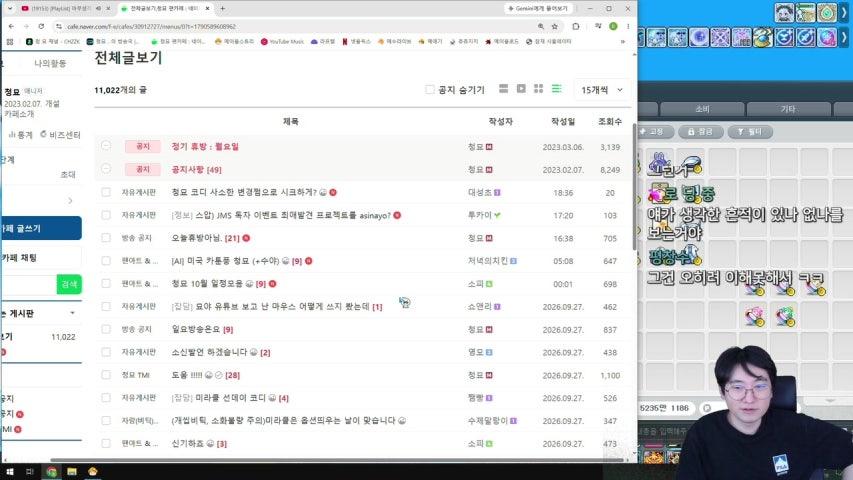Focus the search field beside 검색
This screenshot has height=480, width=853.
pos(28,284)
